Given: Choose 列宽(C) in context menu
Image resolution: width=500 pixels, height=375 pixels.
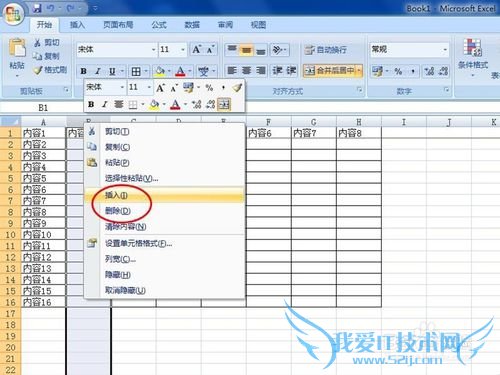Looking at the screenshot, I should 165,259.
